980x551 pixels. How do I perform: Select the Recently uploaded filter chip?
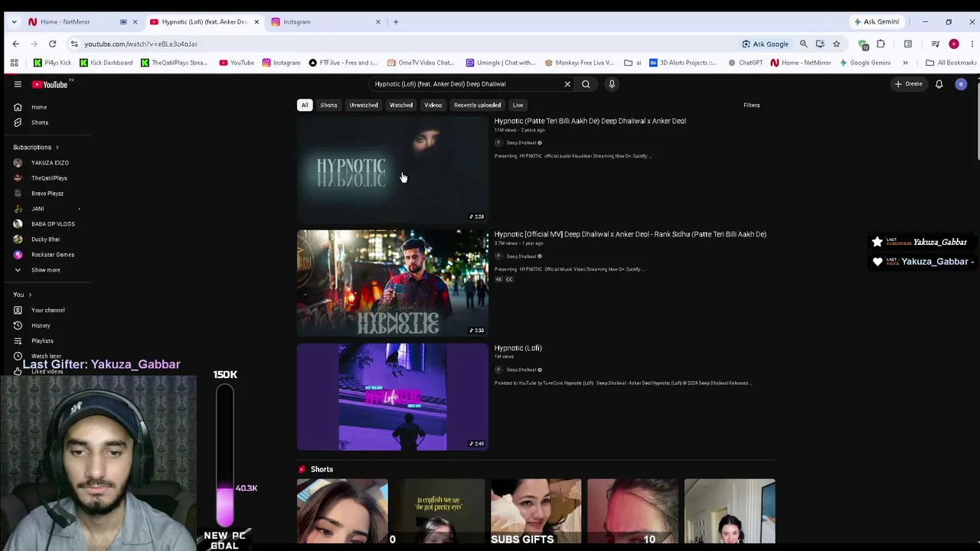(477, 105)
